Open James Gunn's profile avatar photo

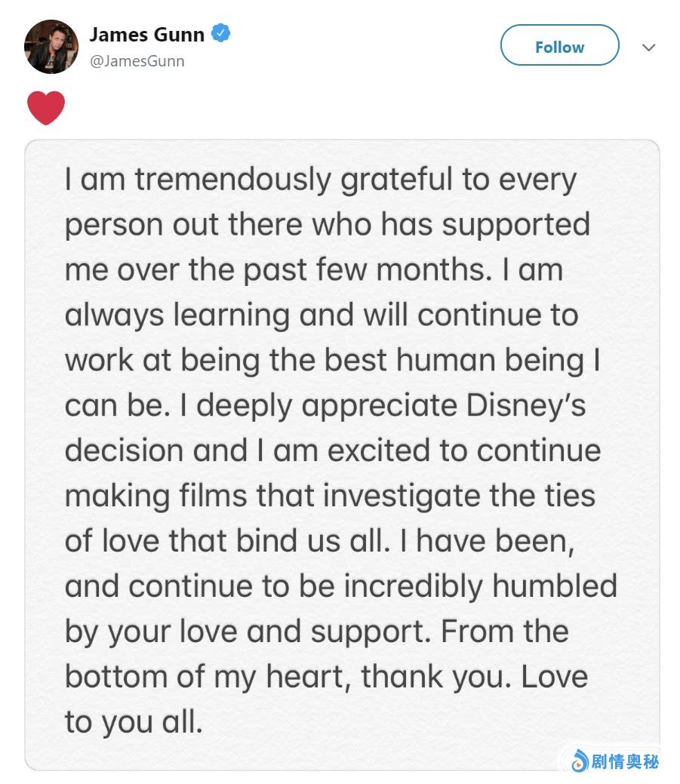pos(51,47)
